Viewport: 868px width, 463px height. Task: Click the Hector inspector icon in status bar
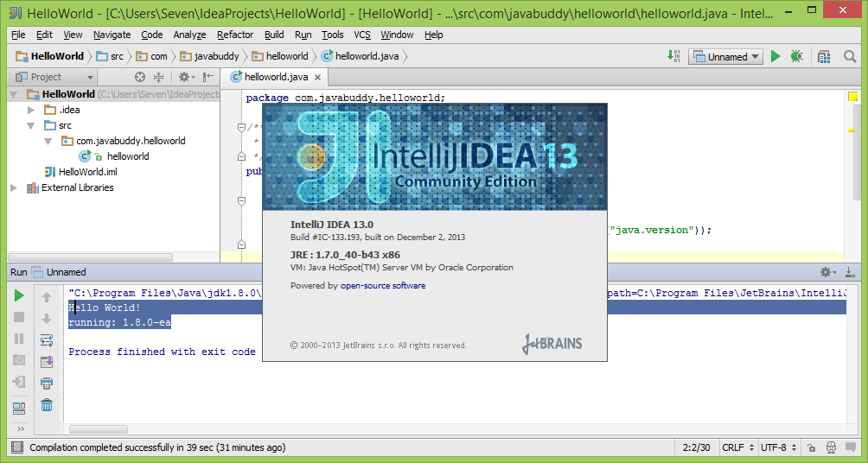point(830,447)
